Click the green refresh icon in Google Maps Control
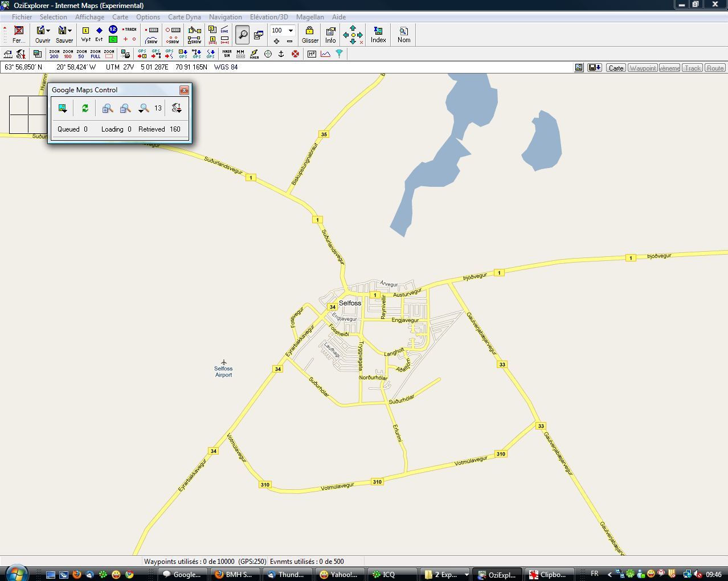This screenshot has height=581, width=728. pyautogui.click(x=85, y=108)
